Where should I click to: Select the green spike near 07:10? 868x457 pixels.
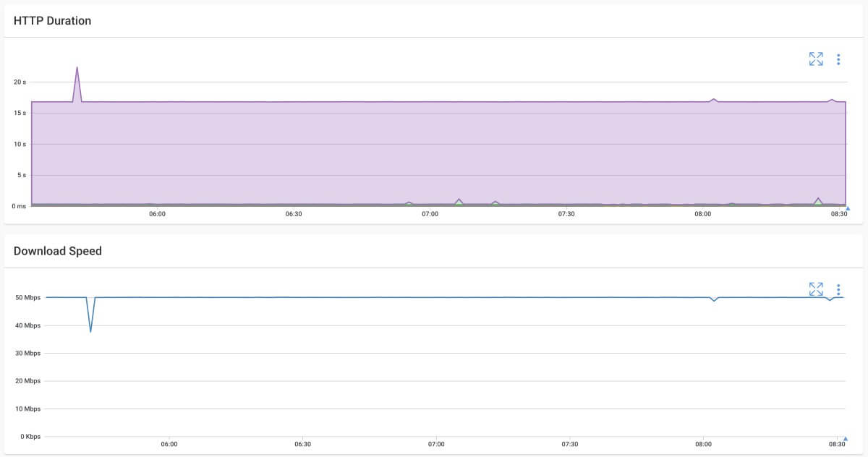(459, 200)
